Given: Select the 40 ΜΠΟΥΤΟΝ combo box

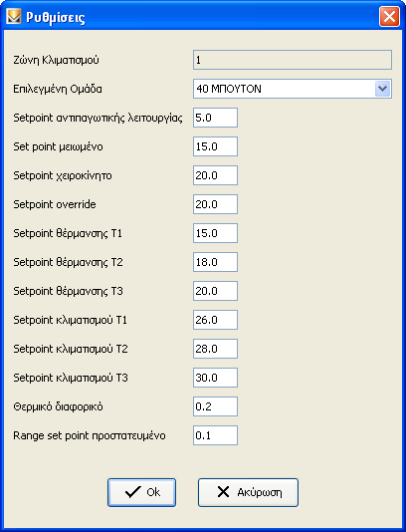Looking at the screenshot, I should click(x=293, y=89).
